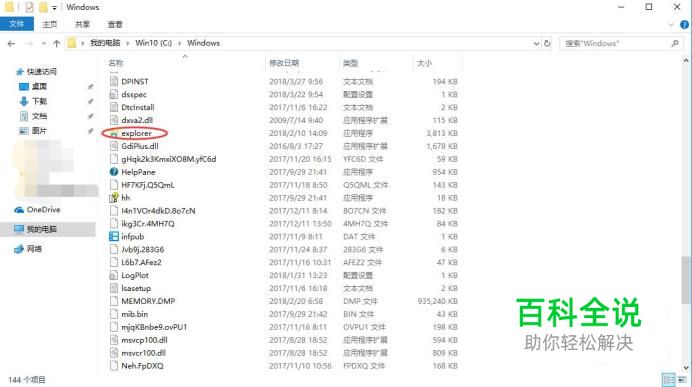Sort by the 名称 column header
This screenshot has width=692, height=387.
116,63
